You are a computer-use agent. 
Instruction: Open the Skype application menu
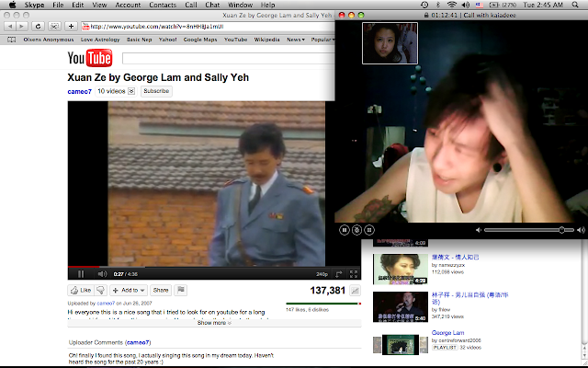click(x=35, y=5)
